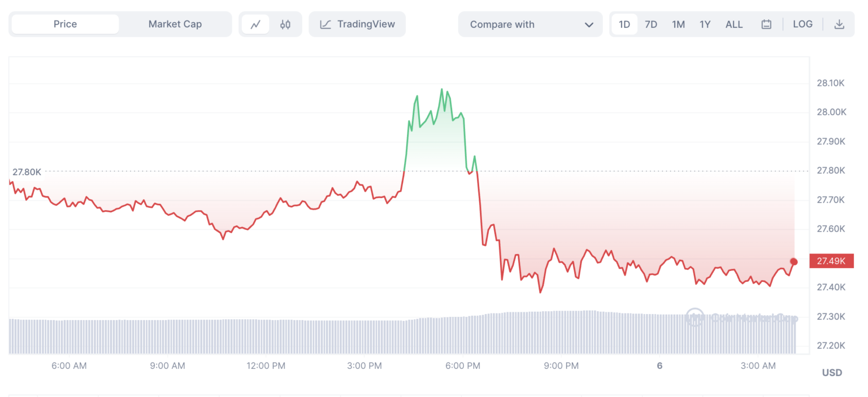Click the red current price dot
This screenshot has height=397, width=868.
(x=794, y=261)
